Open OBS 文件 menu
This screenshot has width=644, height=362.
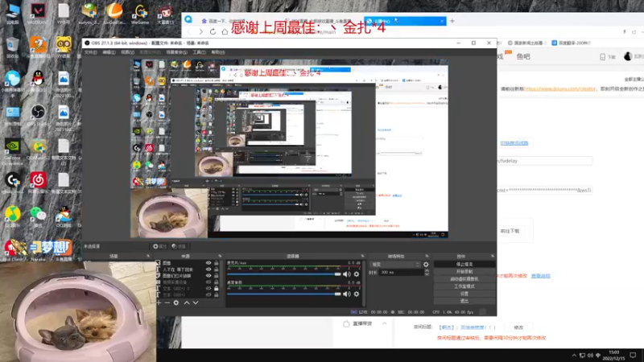tap(90, 52)
